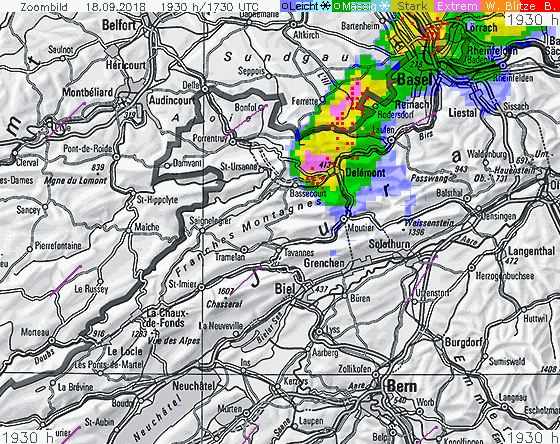Click the green Mässig legend label
This screenshot has width=560, height=444.
[x=359, y=6]
